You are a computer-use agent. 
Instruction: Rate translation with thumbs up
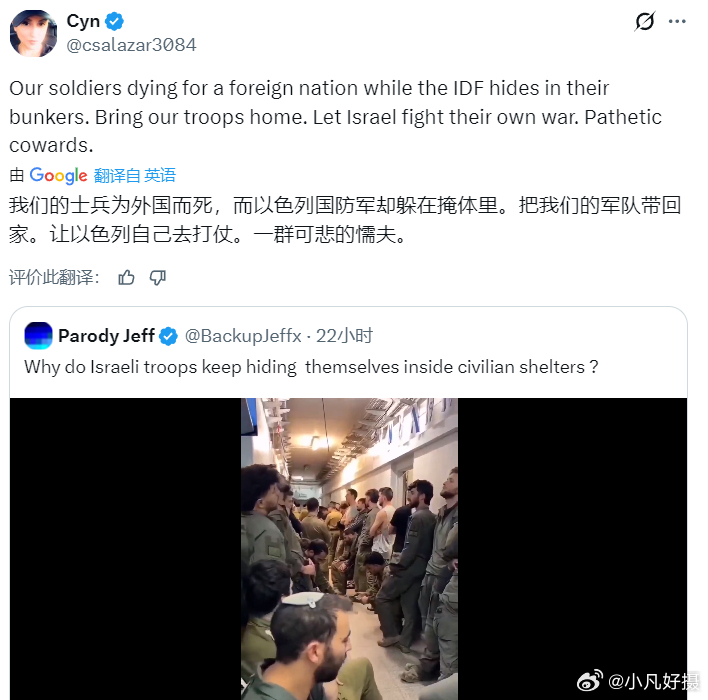pyautogui.click(x=126, y=277)
